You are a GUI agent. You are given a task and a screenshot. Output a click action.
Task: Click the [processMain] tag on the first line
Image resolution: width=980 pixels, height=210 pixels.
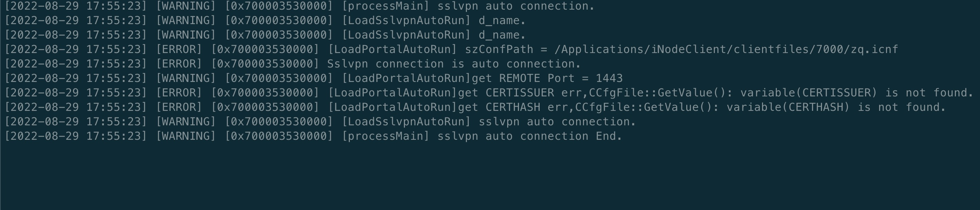(x=385, y=6)
